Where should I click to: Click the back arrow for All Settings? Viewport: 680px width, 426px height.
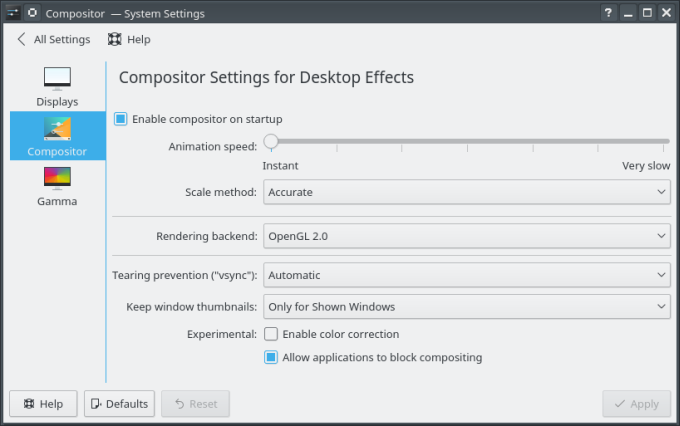point(21,39)
